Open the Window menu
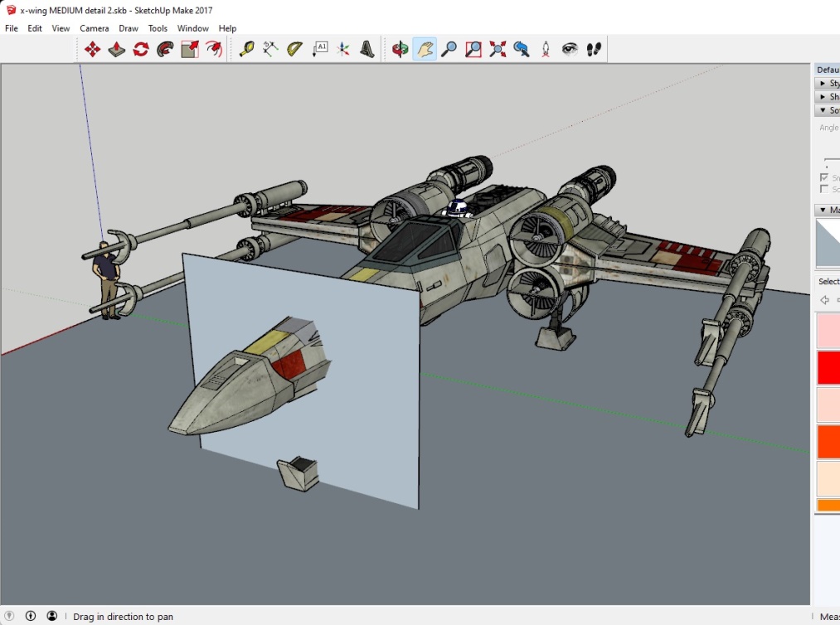 coord(193,28)
